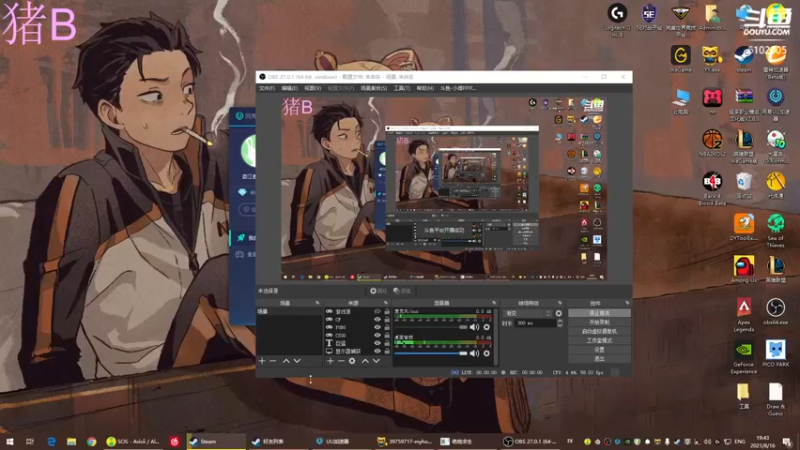
Task: Open Microsoft Edge from the taskbar
Action: coord(52,441)
